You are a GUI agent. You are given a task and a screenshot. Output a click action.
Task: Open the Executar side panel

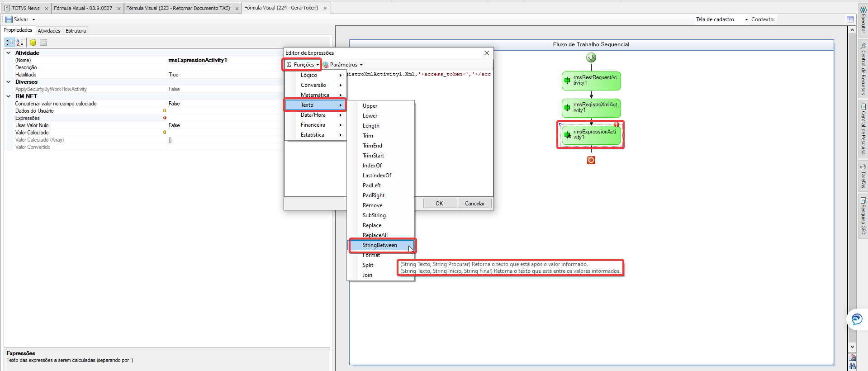pos(863,20)
